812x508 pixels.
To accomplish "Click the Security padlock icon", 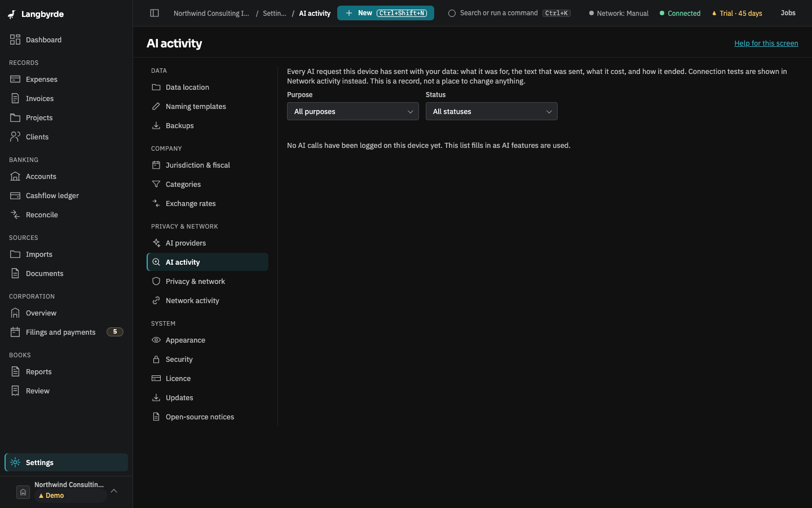I will coord(156,359).
